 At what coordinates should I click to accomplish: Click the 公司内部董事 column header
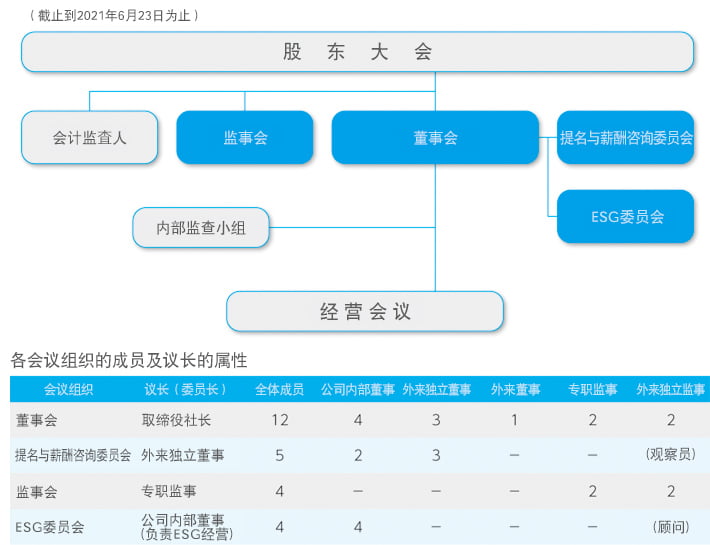pyautogui.click(x=358, y=389)
